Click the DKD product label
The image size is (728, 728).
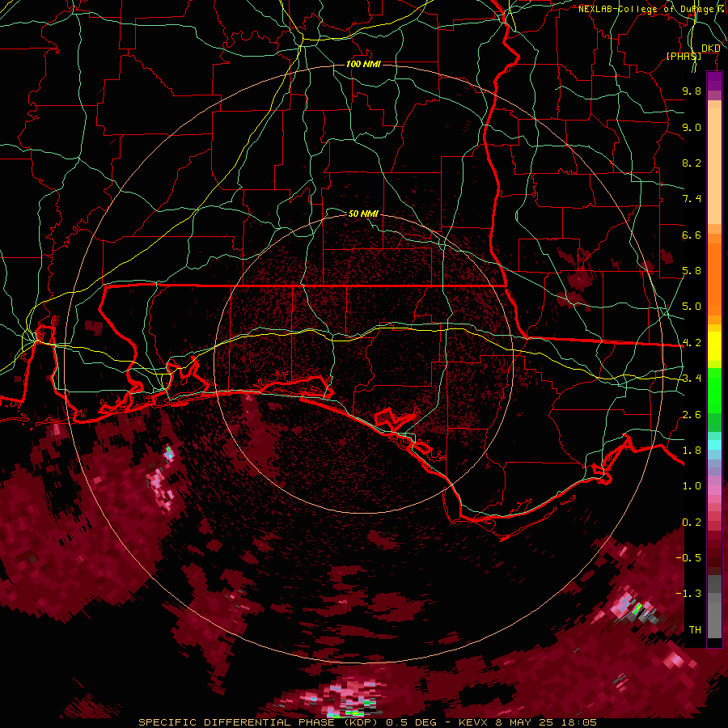(x=710, y=48)
